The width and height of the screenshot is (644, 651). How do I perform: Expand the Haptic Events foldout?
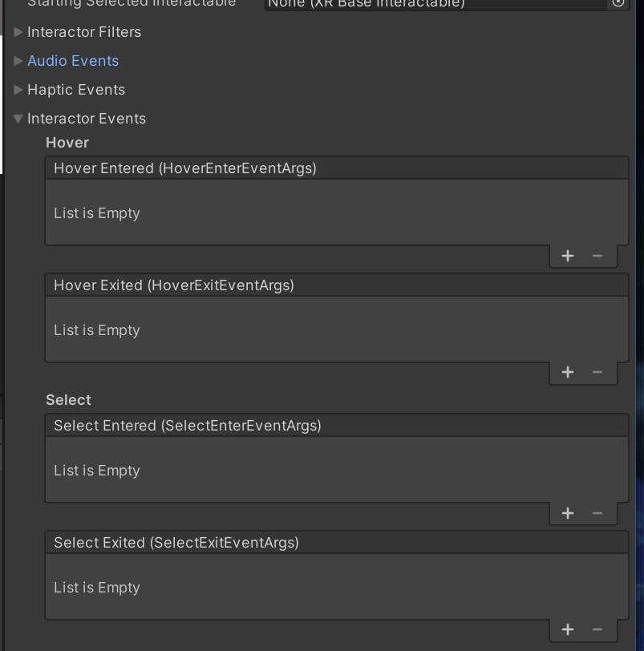click(18, 90)
